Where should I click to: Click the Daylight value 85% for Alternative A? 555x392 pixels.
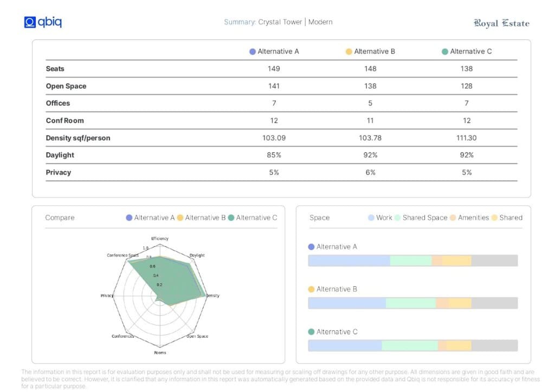[x=274, y=155]
